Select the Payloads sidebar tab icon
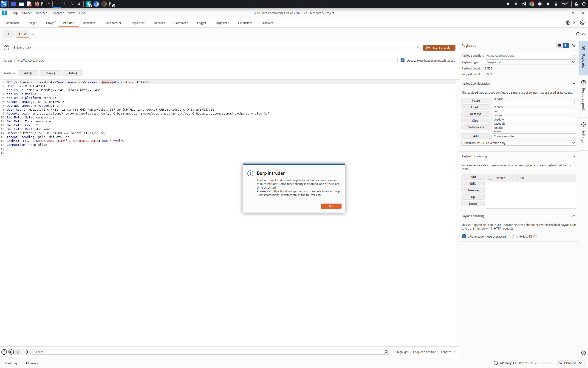This screenshot has height=368, width=588. click(x=583, y=48)
